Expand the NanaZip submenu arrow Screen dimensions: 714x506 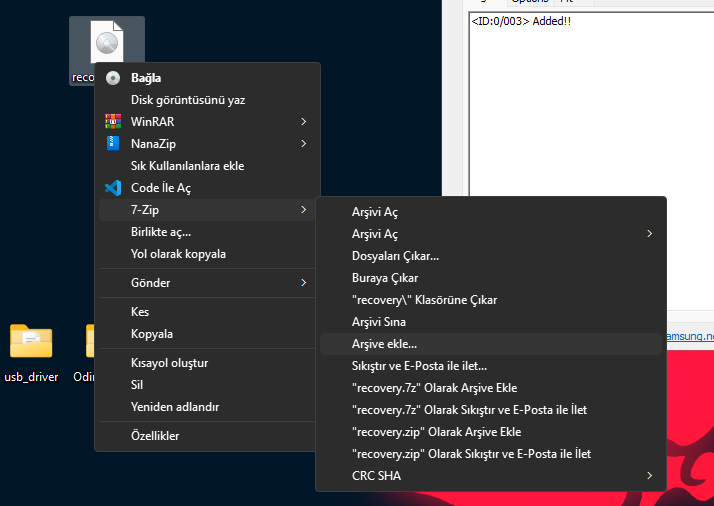pyautogui.click(x=303, y=144)
